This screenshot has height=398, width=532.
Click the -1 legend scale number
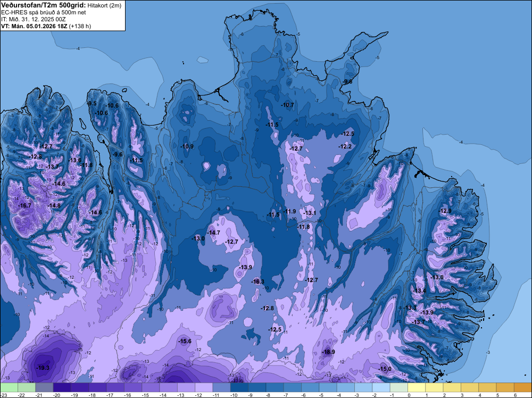click(391, 395)
